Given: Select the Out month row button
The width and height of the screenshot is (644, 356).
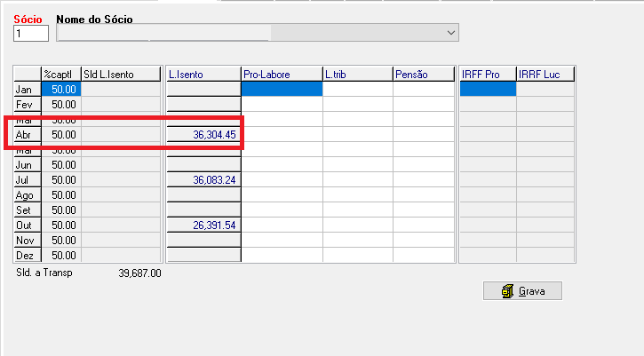Looking at the screenshot, I should click(27, 225).
